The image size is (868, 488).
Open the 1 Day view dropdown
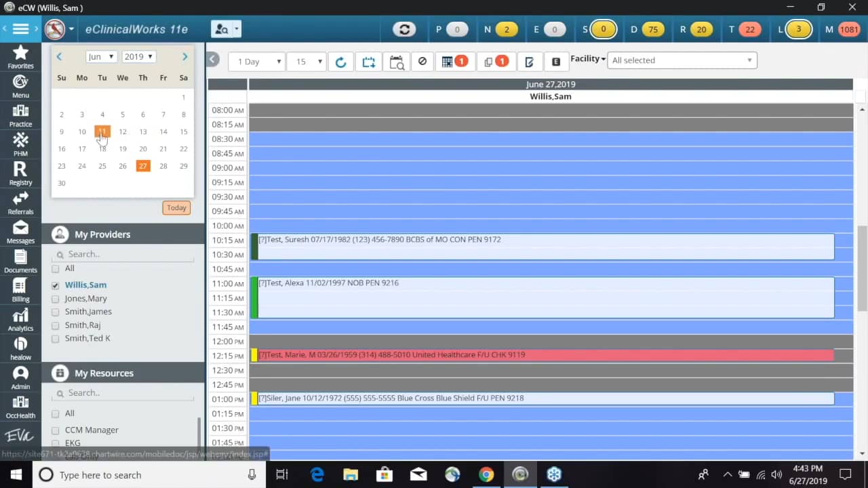(256, 62)
